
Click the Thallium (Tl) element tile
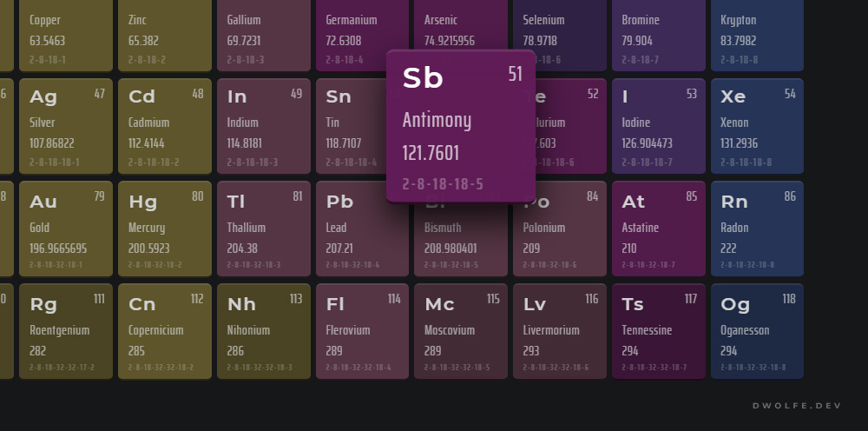(x=264, y=229)
